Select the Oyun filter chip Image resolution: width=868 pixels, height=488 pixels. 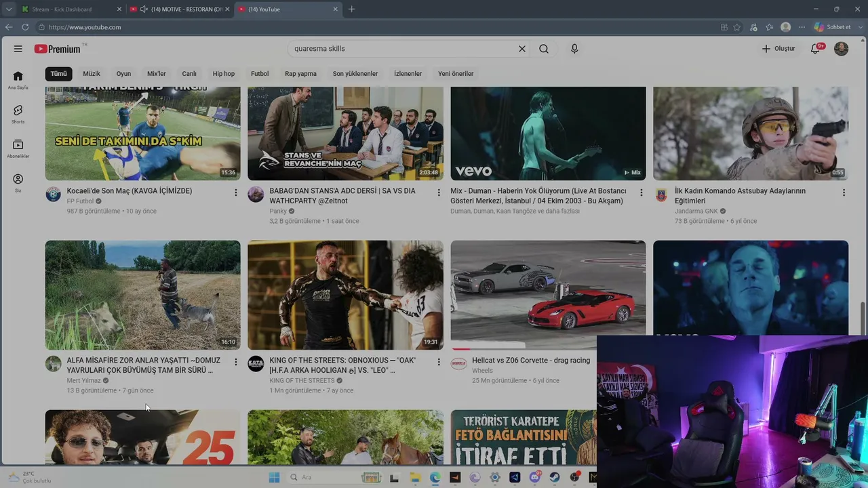[123, 74]
